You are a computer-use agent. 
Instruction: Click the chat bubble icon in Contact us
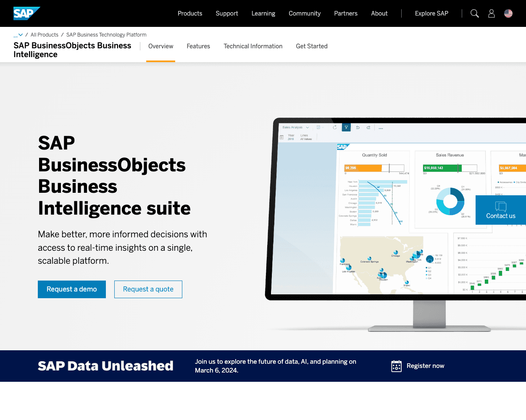point(501,206)
